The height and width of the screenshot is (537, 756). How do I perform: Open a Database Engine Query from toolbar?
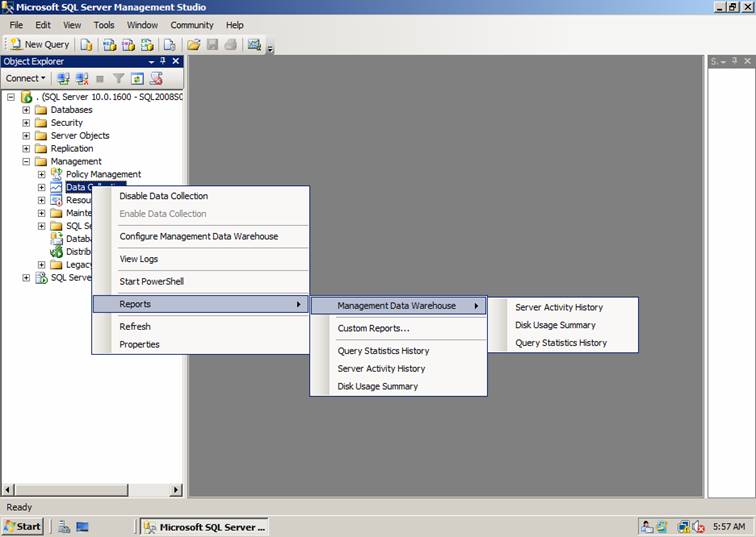pos(86,45)
